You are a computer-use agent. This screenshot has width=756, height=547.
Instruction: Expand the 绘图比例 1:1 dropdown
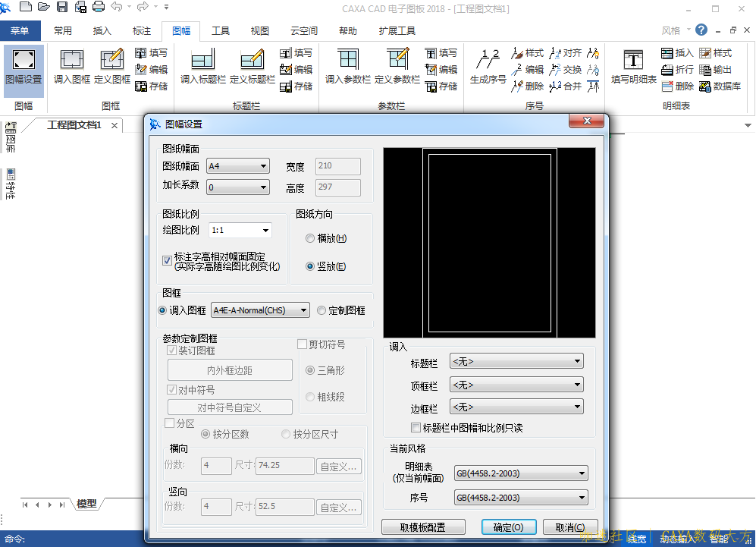pyautogui.click(x=240, y=230)
